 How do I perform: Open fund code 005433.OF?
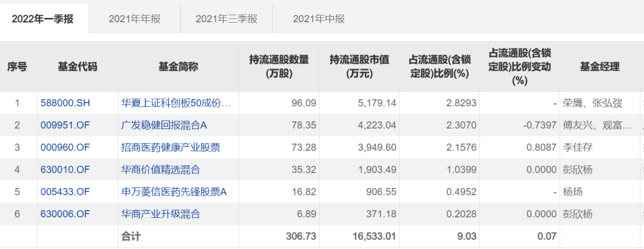66,192
